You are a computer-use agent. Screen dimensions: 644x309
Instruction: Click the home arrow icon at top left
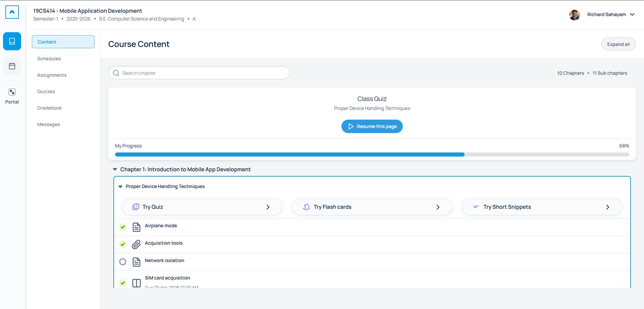12,11
